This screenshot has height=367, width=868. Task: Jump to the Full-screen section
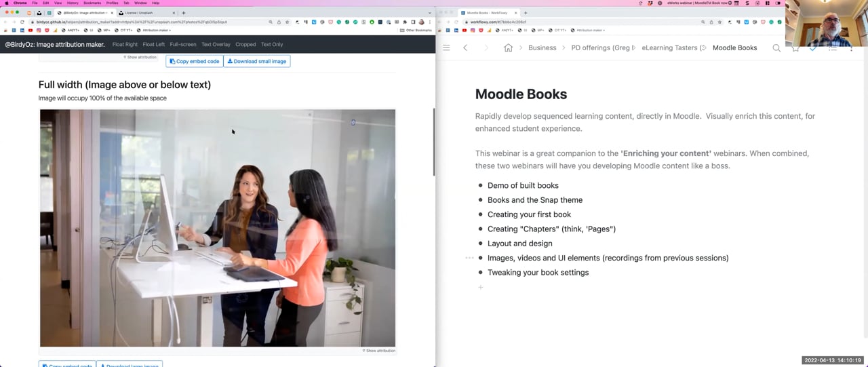coord(183,45)
